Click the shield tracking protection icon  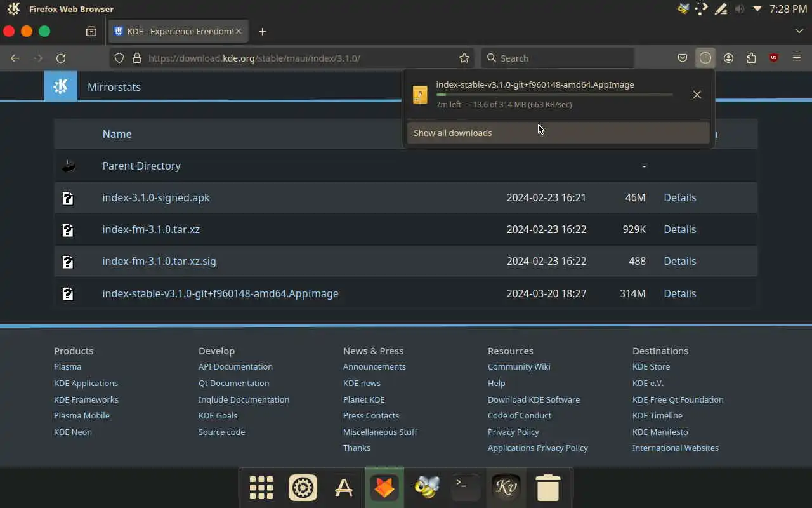(119, 58)
